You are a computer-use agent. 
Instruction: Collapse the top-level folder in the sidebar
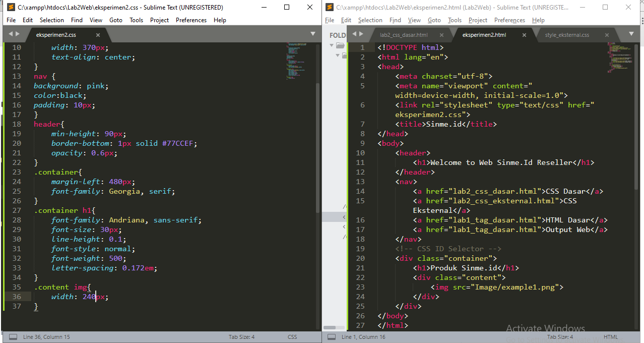pyautogui.click(x=332, y=45)
